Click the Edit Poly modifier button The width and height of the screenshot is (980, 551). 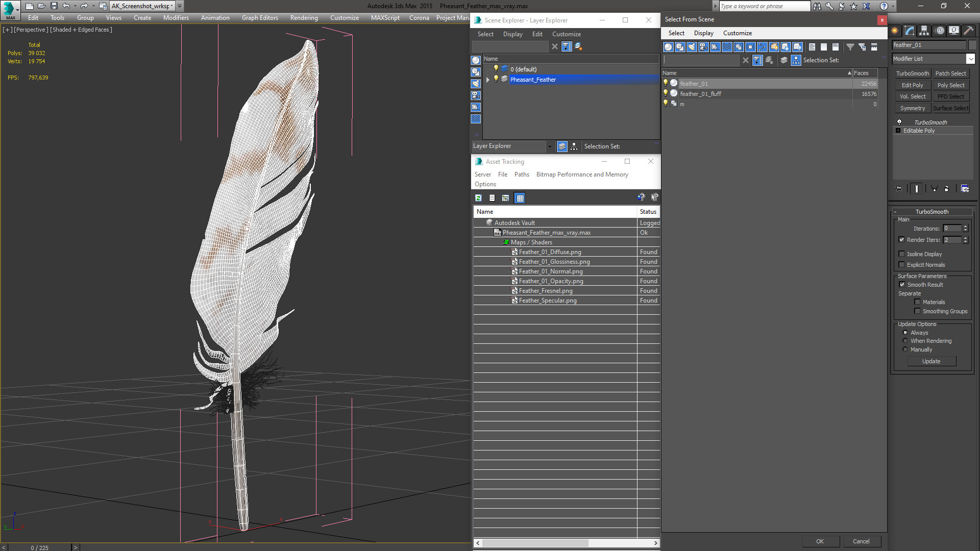pos(912,85)
